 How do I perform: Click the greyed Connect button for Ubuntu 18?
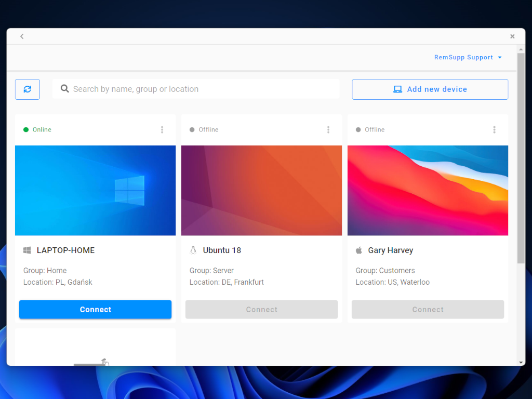[x=261, y=310]
